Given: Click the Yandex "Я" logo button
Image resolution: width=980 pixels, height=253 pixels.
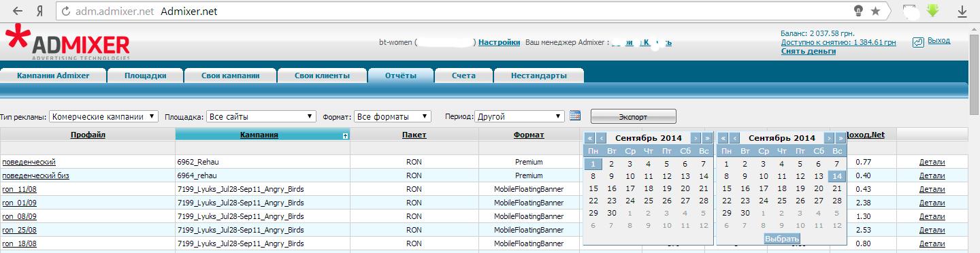Looking at the screenshot, I should point(40,12).
